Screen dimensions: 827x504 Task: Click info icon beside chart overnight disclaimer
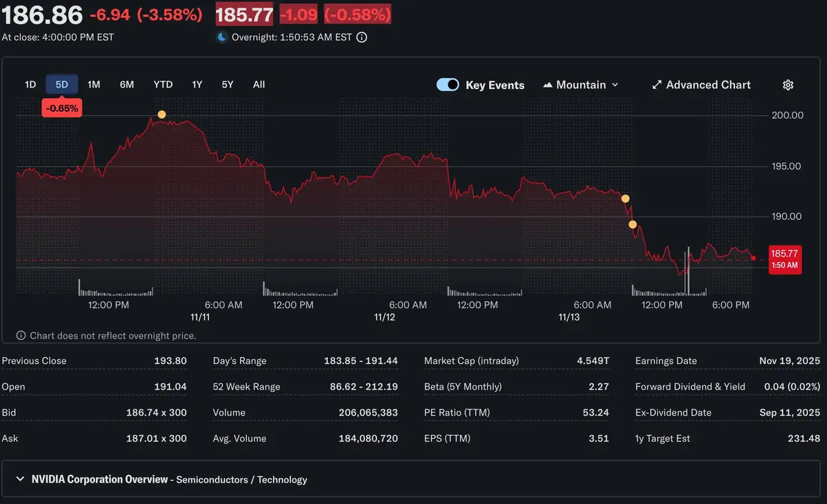point(21,336)
